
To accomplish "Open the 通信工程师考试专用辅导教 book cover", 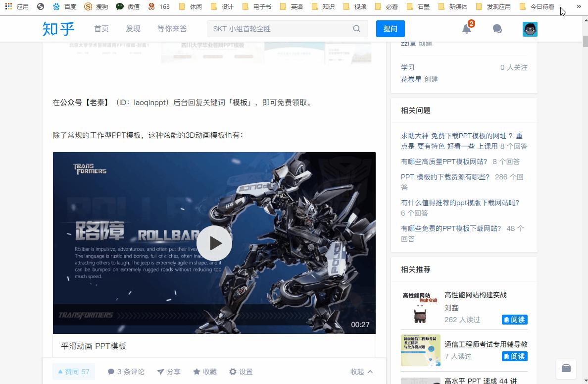I will pyautogui.click(x=420, y=350).
